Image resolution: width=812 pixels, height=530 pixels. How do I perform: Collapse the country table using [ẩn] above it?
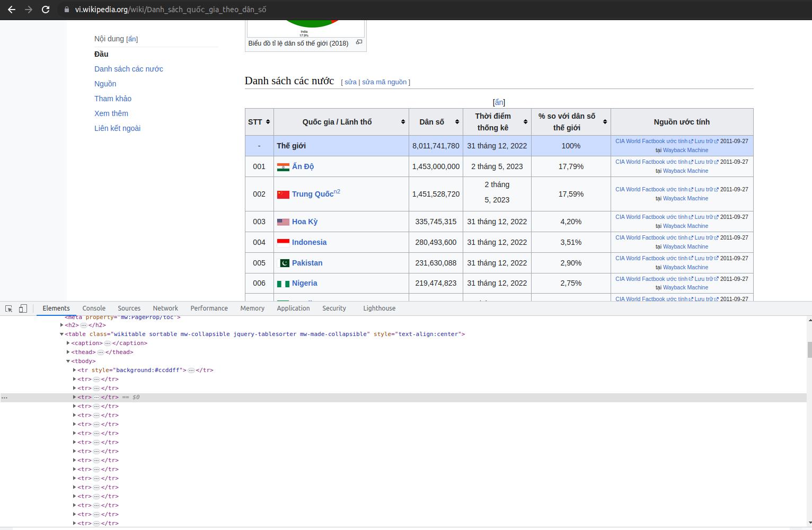pos(499,102)
